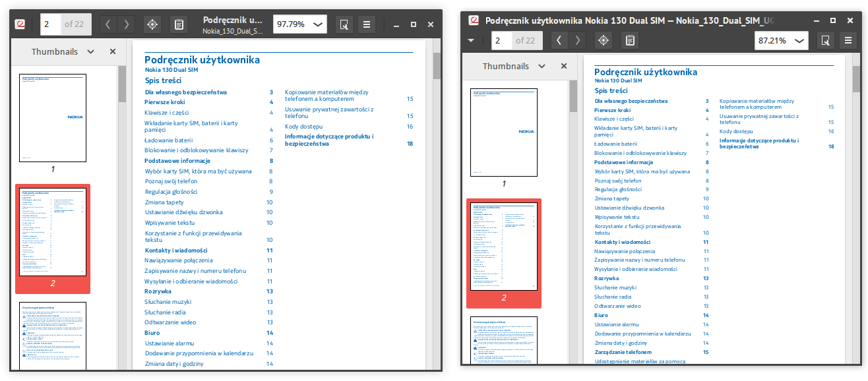Image resolution: width=868 pixels, height=381 pixels.
Task: Select page 1 thumbnail in the 87.21% window
Action: pyautogui.click(x=504, y=132)
